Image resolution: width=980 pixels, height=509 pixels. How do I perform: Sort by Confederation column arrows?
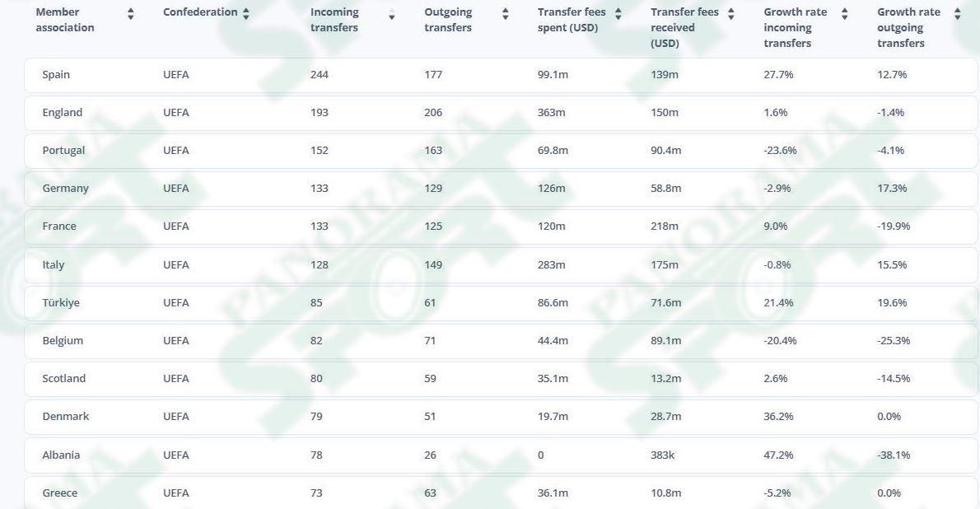pos(245,14)
